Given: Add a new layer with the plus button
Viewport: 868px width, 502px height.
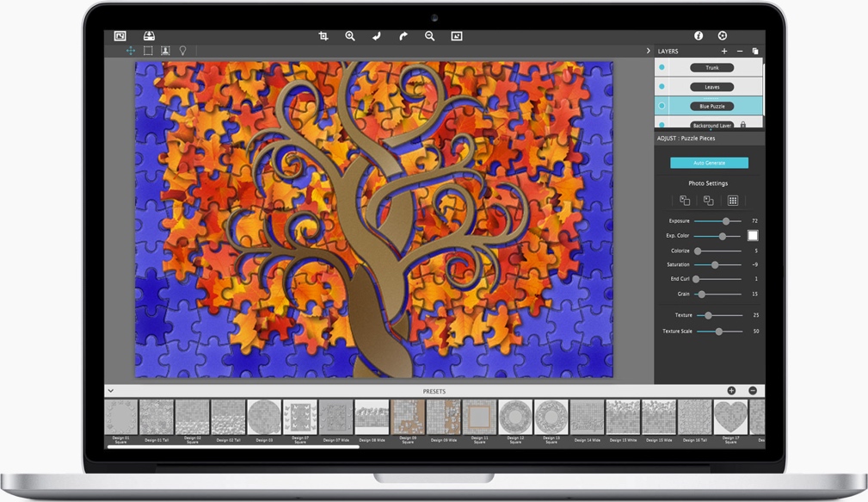Looking at the screenshot, I should click(724, 51).
